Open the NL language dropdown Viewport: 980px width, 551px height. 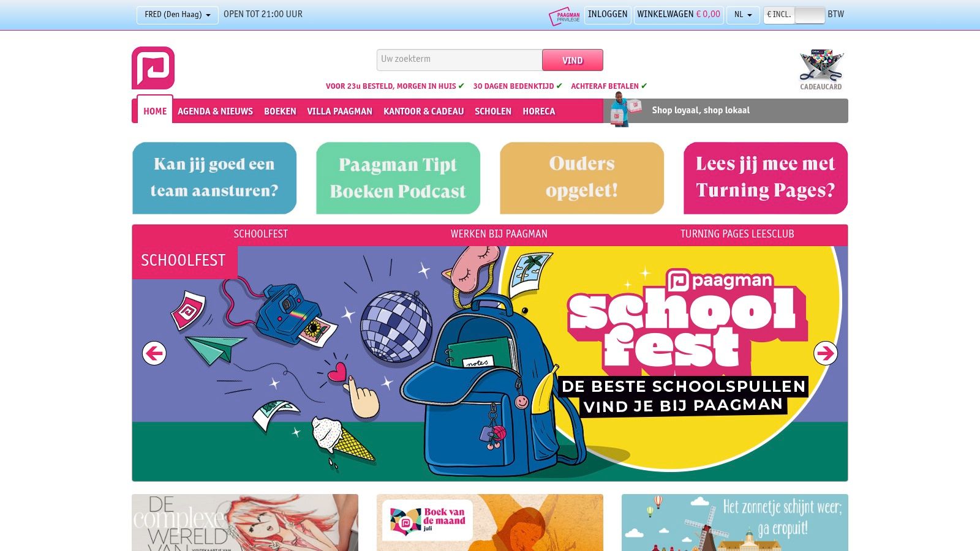pyautogui.click(x=743, y=15)
